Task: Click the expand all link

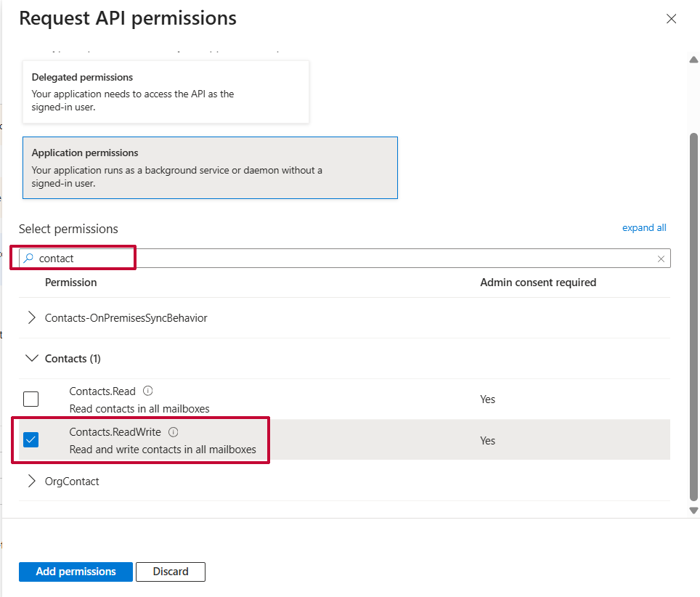Action: [x=644, y=228]
